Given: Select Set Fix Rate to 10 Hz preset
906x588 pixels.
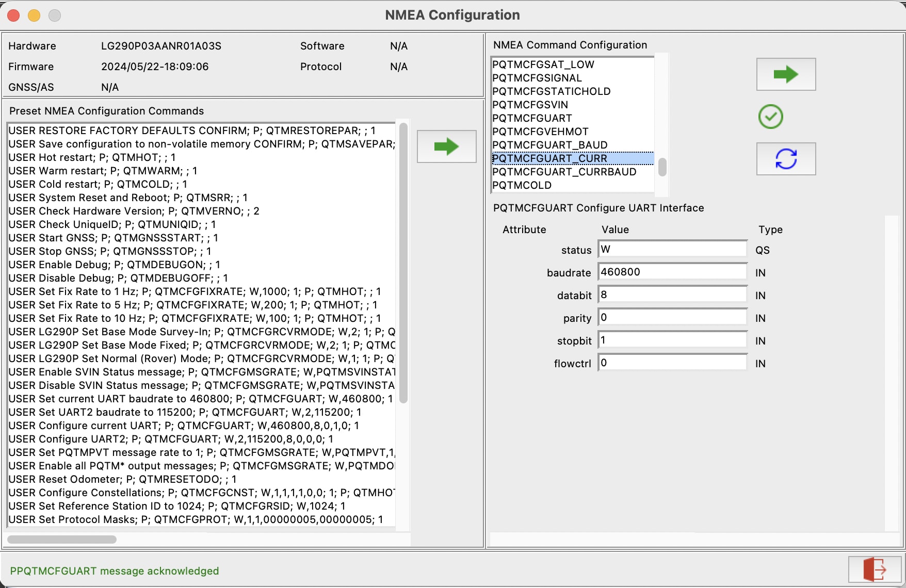Looking at the screenshot, I should [x=202, y=318].
